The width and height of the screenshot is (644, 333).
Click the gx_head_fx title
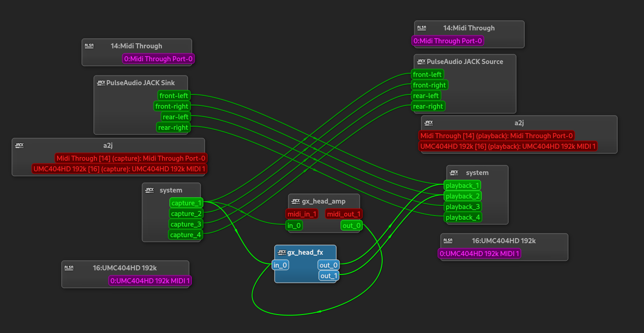point(305,252)
